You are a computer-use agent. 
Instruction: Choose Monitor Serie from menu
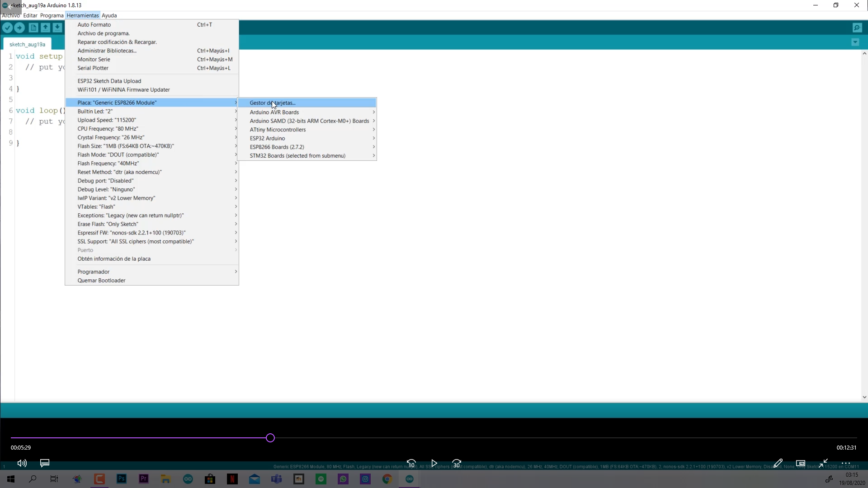coord(94,59)
